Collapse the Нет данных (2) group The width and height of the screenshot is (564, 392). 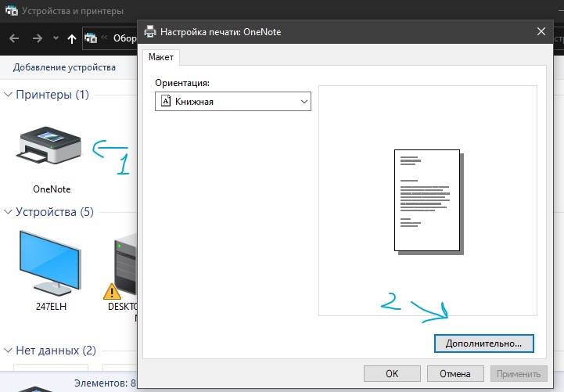(x=8, y=351)
